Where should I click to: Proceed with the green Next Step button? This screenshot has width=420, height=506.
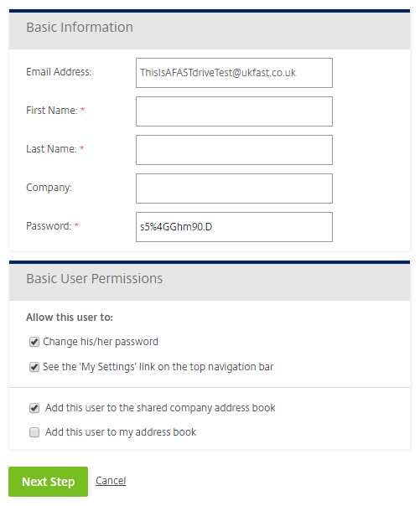coord(48,482)
